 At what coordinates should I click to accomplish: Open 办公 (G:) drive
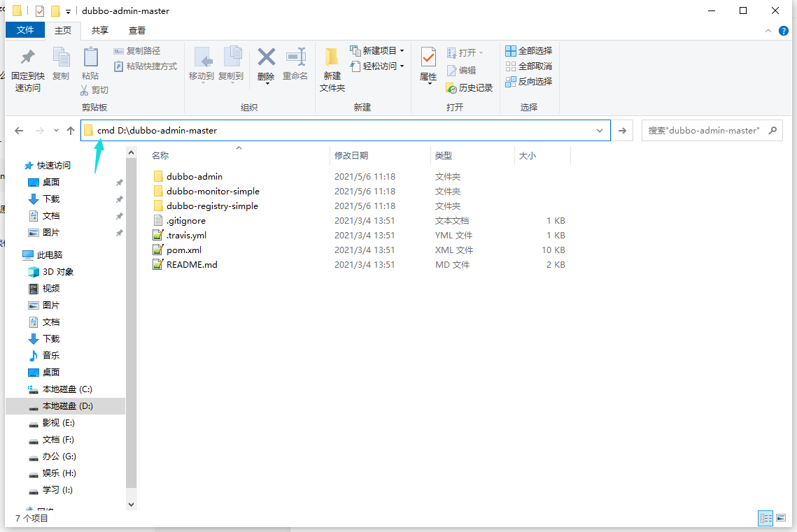tap(59, 456)
